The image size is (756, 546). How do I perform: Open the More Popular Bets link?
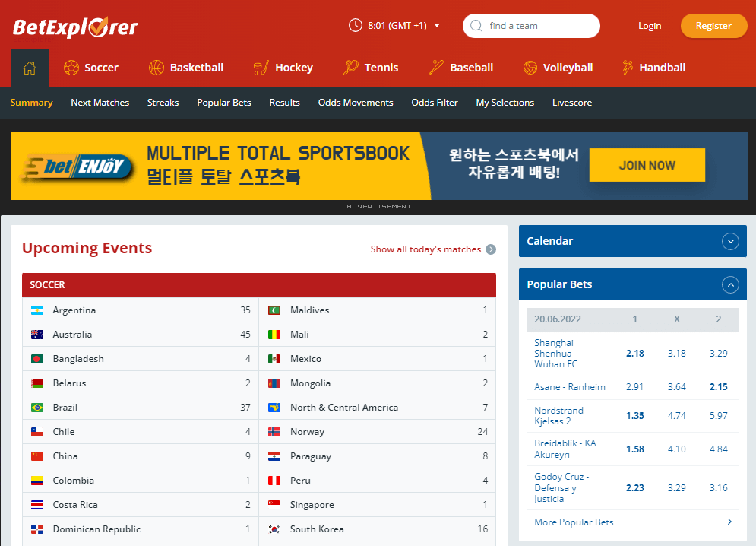click(x=574, y=522)
